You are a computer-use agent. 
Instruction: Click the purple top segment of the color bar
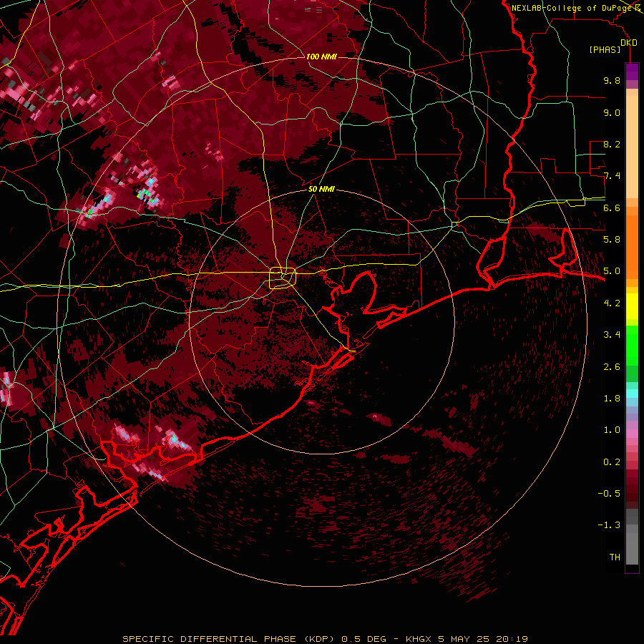point(632,72)
